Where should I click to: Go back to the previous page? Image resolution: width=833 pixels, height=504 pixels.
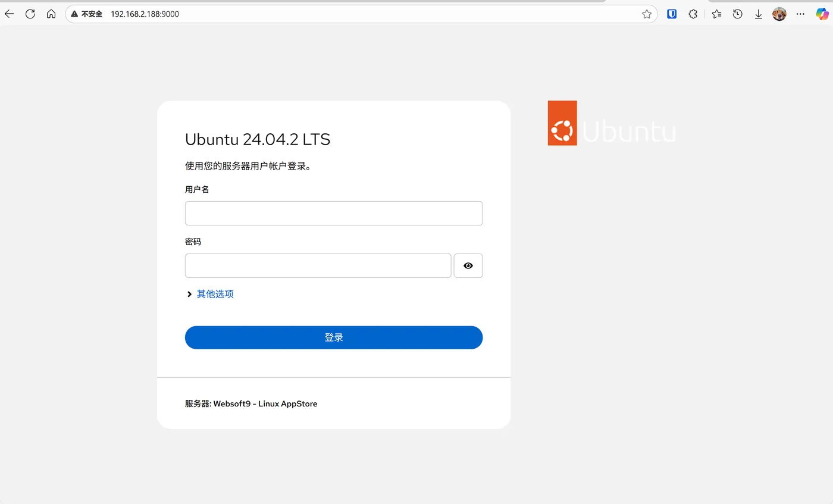coord(10,14)
